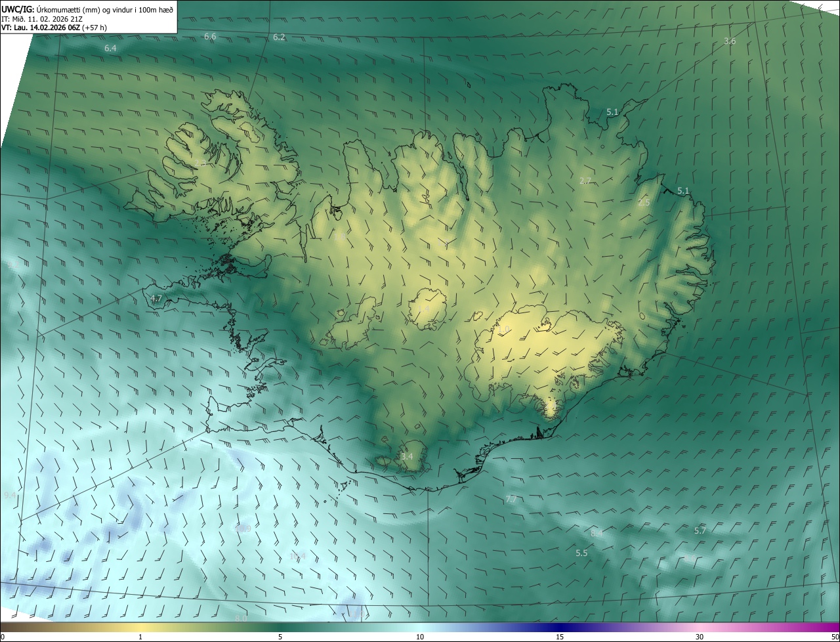
Task: Click the valid time 'VT: Lau. 14.02.2026 06Z (+57 h)'
Action: click(54, 28)
